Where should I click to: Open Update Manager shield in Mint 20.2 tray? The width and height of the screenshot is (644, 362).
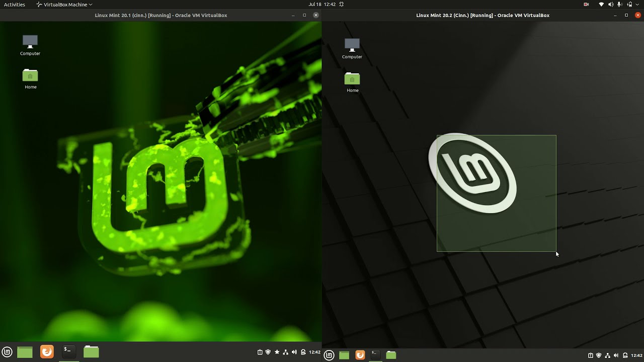pyautogui.click(x=599, y=355)
